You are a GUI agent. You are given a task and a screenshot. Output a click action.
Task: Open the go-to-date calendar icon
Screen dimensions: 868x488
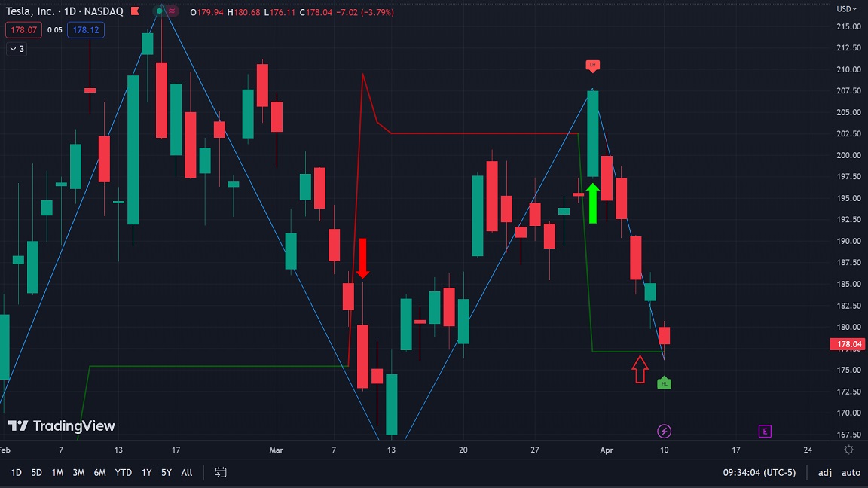click(220, 472)
